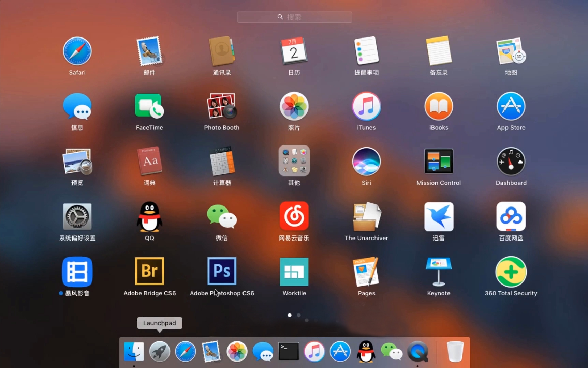Open Mission Control
This screenshot has width=588, height=368.
click(439, 162)
